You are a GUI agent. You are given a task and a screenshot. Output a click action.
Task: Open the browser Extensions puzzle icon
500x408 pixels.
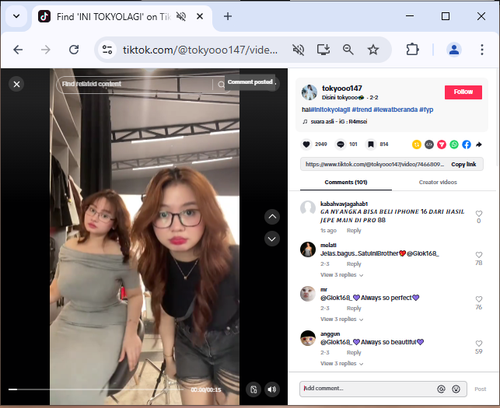(x=412, y=50)
